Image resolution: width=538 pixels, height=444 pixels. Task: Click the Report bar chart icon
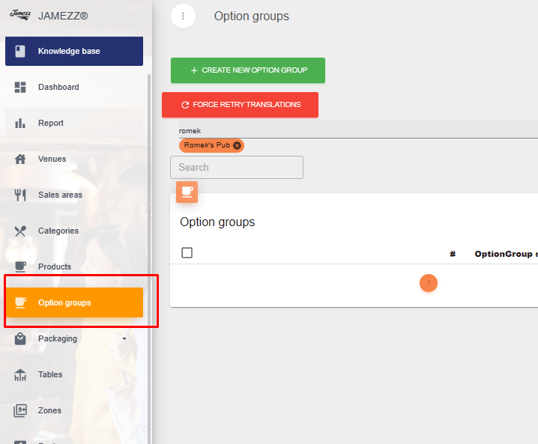pyautogui.click(x=20, y=123)
